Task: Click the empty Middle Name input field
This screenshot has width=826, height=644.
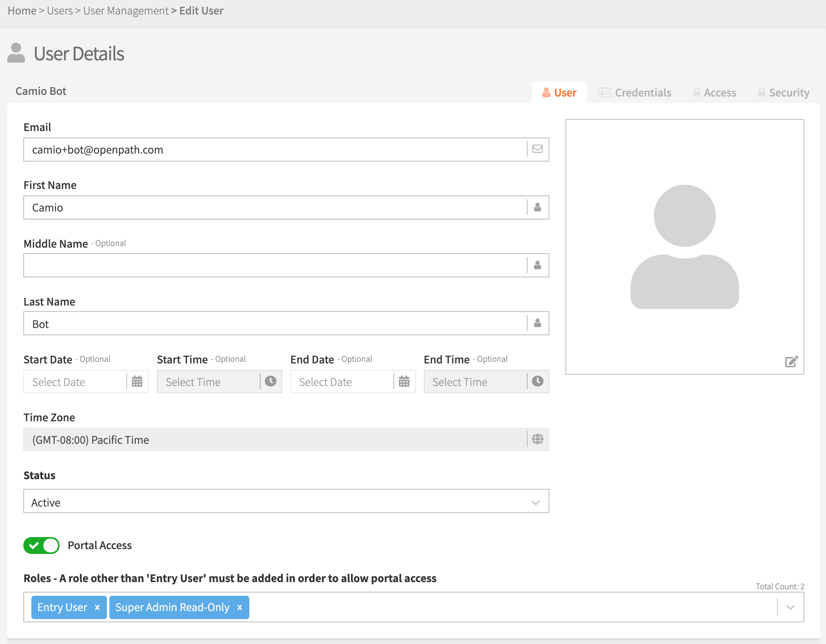Action: pos(286,265)
